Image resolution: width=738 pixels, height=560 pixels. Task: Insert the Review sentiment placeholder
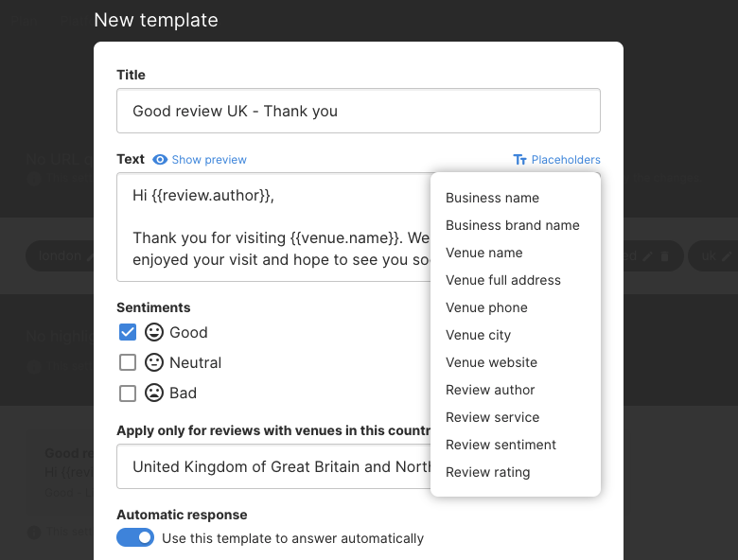(501, 445)
